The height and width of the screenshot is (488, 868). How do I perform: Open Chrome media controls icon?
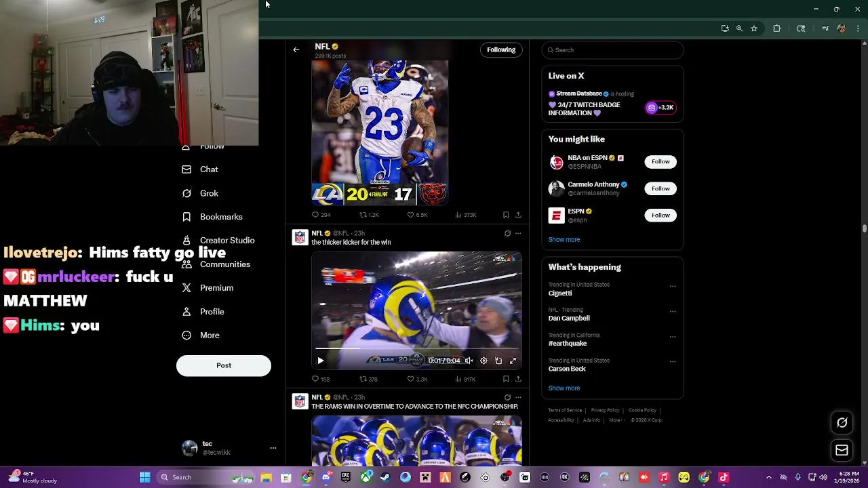825,28
